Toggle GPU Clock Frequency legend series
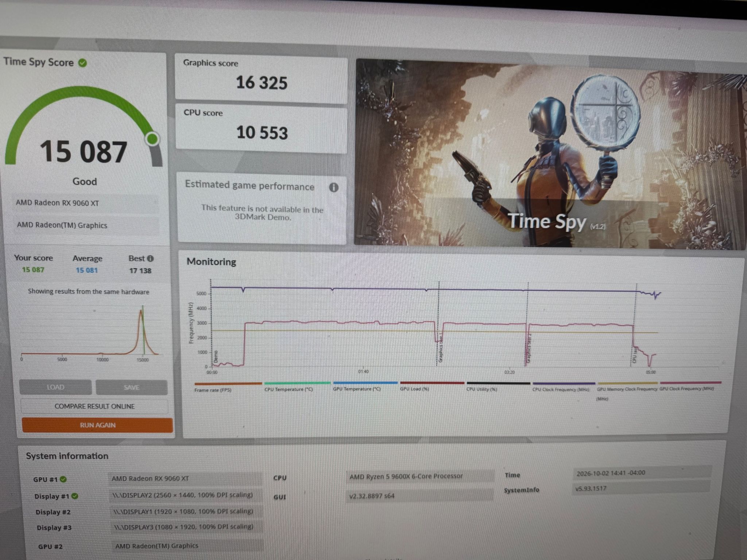This screenshot has width=747, height=560. click(690, 386)
